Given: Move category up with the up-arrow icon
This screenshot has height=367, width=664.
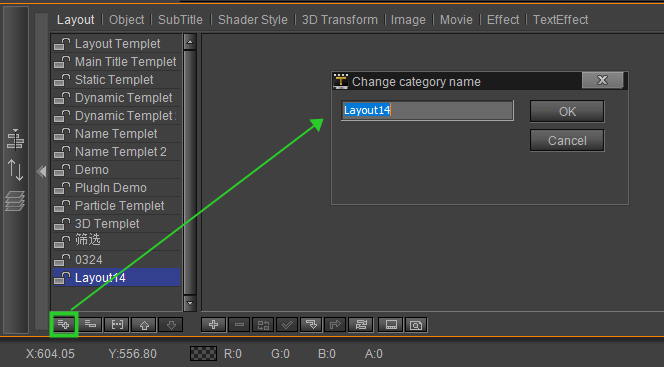Looking at the screenshot, I should click(144, 325).
